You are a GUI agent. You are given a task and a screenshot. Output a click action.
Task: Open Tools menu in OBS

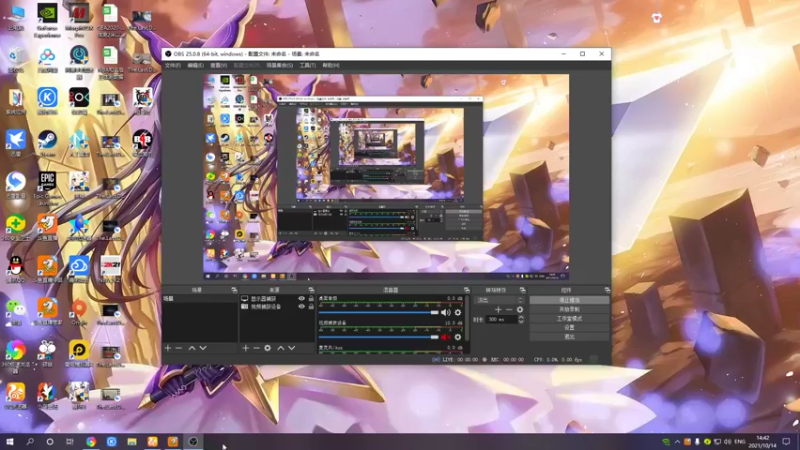[308, 65]
